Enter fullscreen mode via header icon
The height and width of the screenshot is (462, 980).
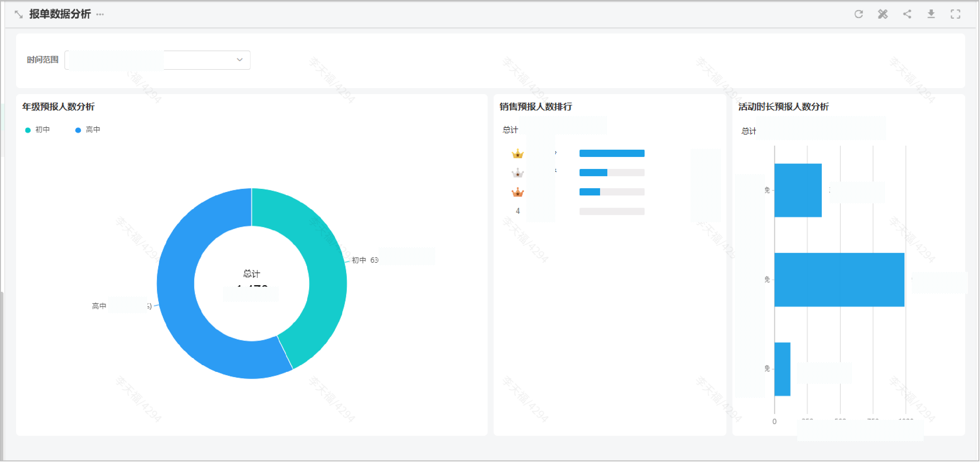click(x=955, y=14)
